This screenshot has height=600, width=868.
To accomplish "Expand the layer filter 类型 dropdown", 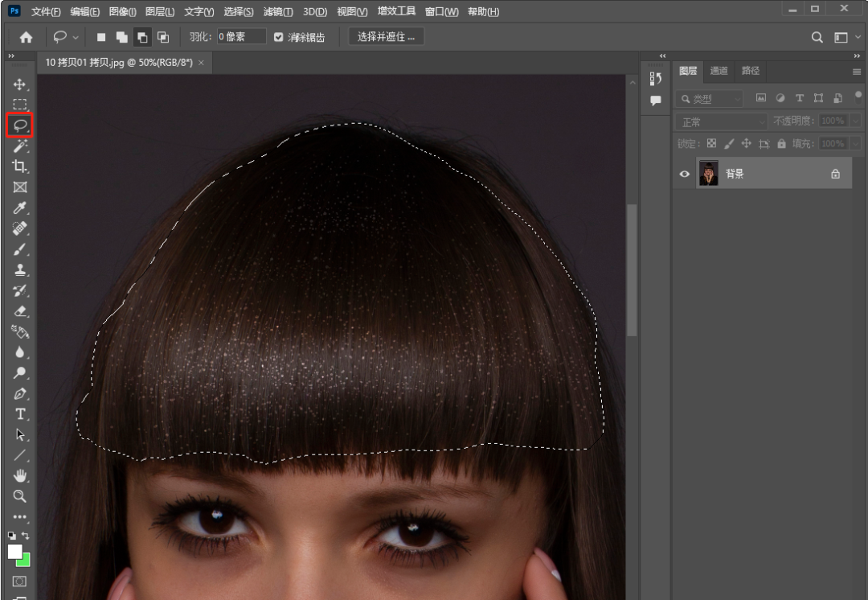I will coord(710,98).
